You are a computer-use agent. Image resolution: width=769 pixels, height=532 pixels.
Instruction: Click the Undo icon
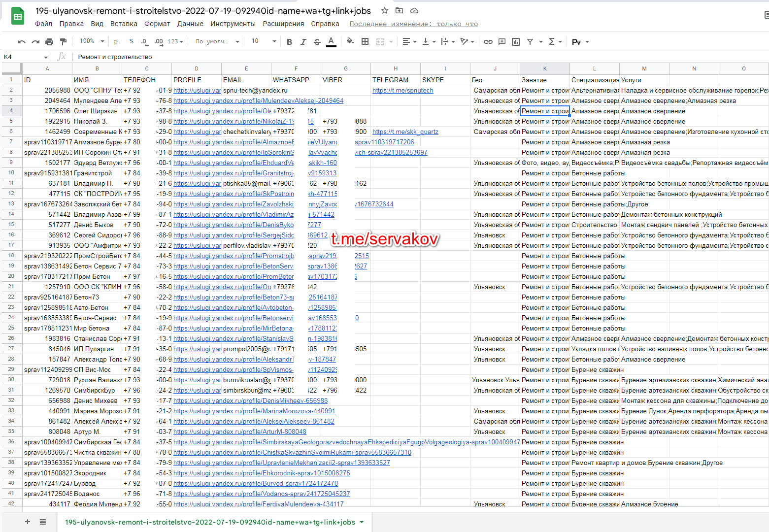pyautogui.click(x=21, y=42)
